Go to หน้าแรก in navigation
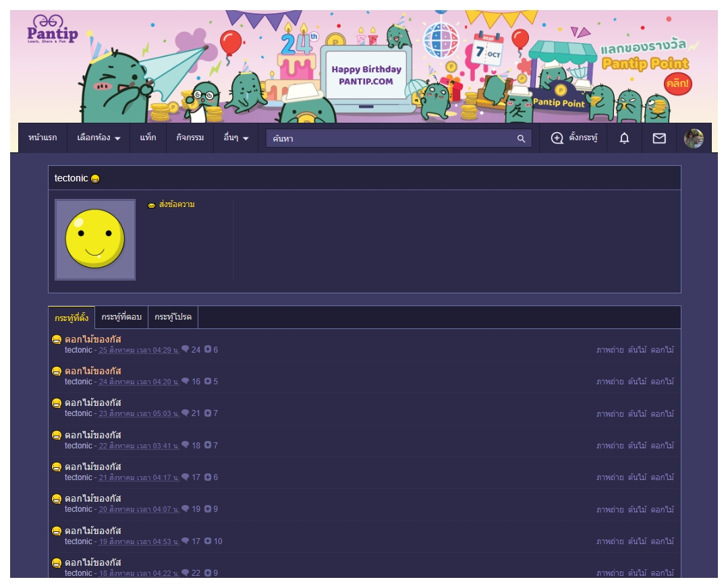The image size is (728, 588). coord(43,138)
